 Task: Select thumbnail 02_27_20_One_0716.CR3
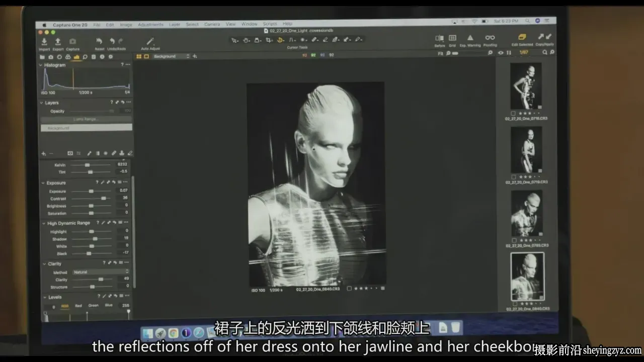click(526, 86)
